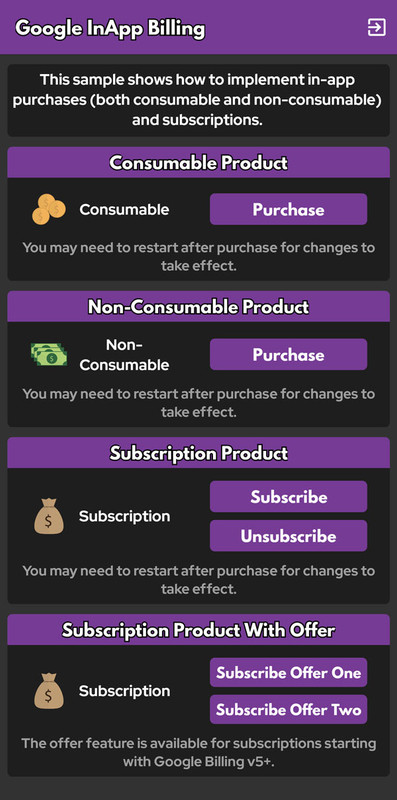Viewport: 397px width, 800px height.
Task: Purchase the Consumable product
Action: (288, 209)
